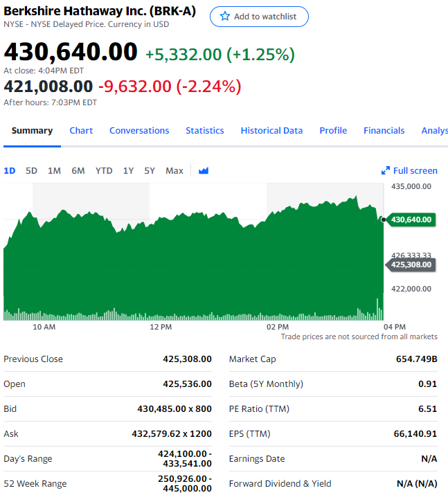The height and width of the screenshot is (495, 448).
Task: Click the current price marker dot on chart
Action: 383,219
